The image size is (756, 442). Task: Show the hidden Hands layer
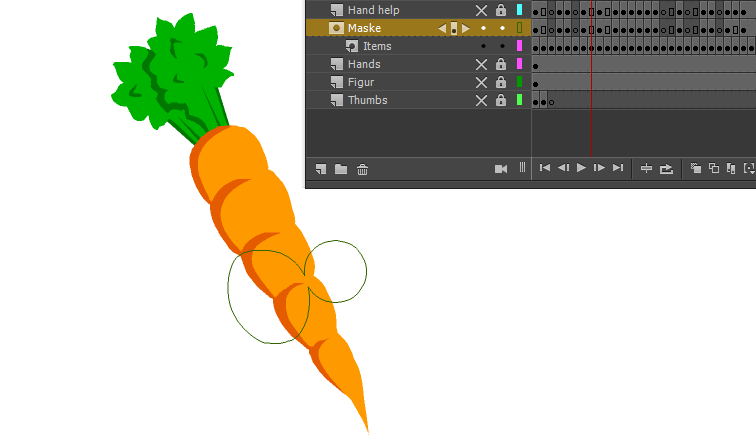(481, 65)
